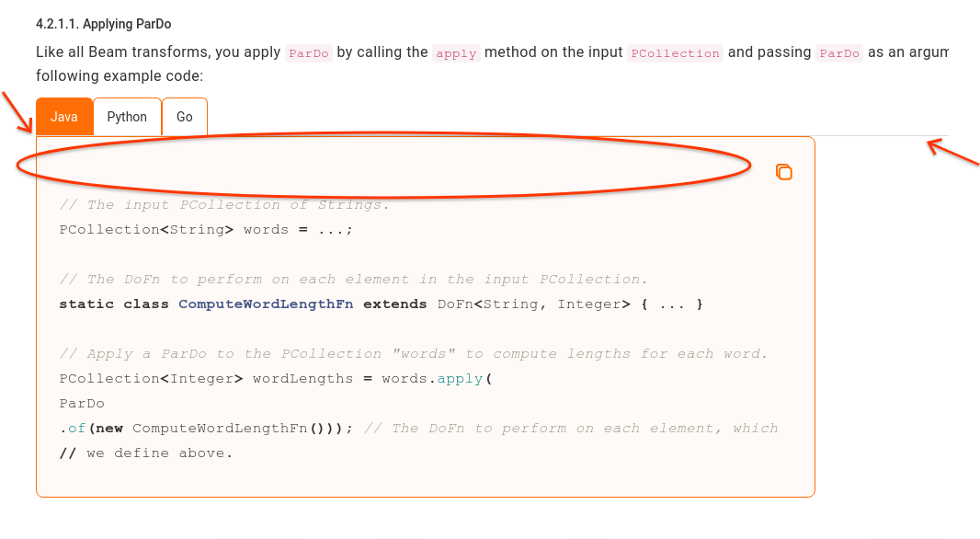
Task: Click the teal ".of" method call
Action: (x=73, y=429)
